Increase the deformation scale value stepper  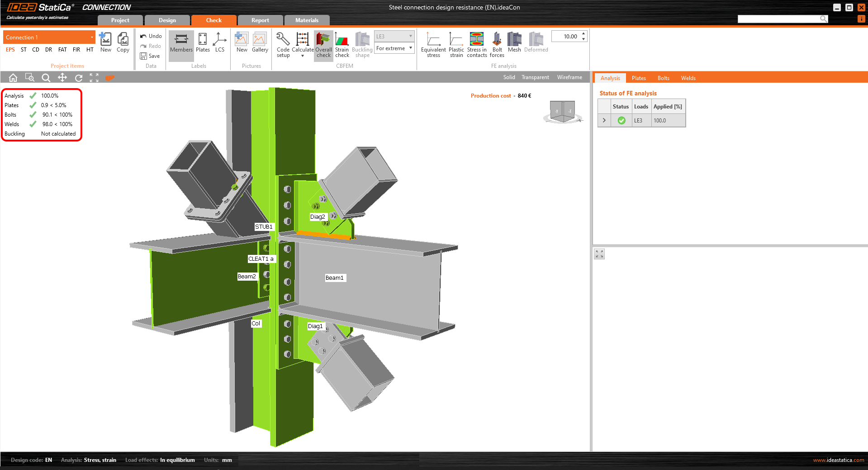[x=584, y=34]
